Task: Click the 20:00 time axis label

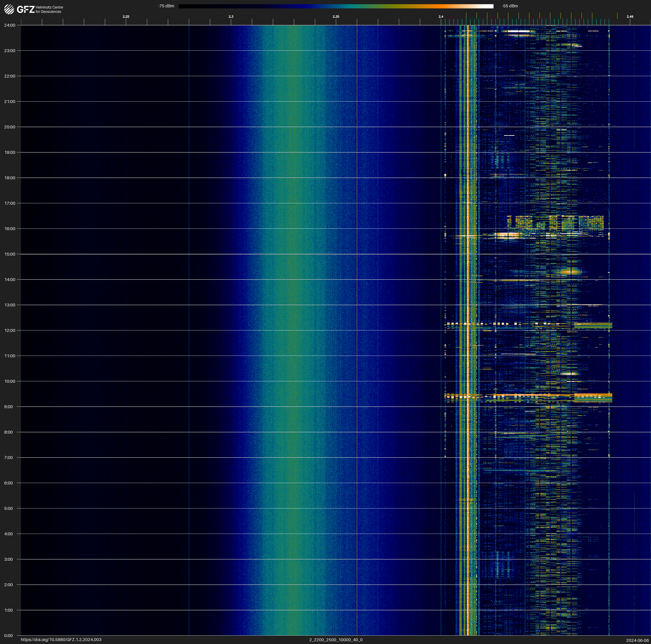Action: click(x=9, y=127)
